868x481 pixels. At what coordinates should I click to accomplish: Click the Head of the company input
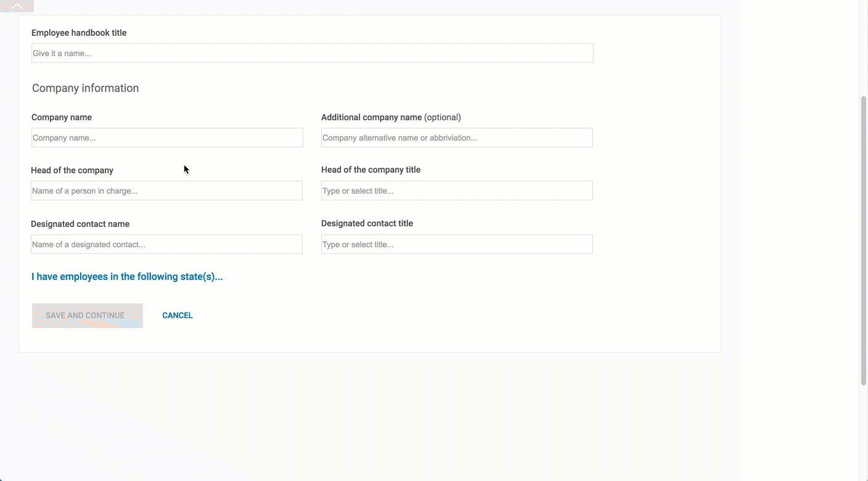tap(166, 191)
